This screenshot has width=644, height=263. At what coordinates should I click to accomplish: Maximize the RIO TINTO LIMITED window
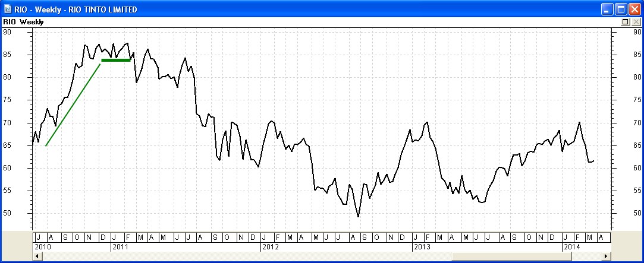(621, 9)
